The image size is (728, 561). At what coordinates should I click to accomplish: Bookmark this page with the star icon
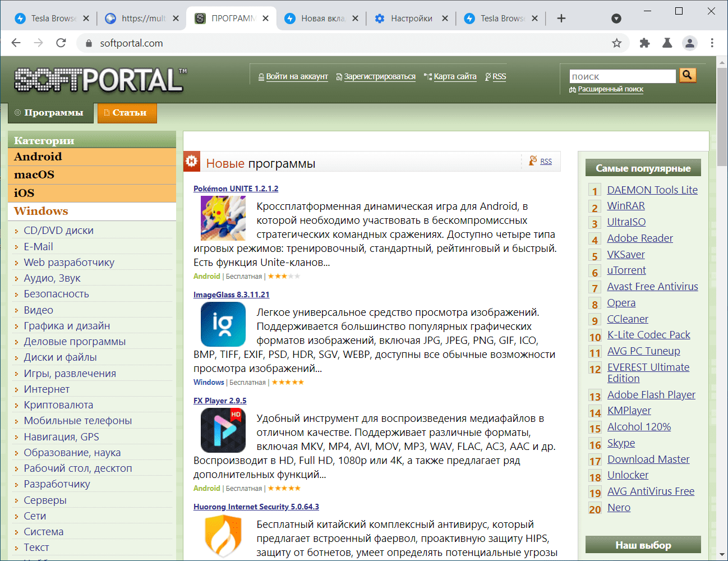[x=616, y=43]
